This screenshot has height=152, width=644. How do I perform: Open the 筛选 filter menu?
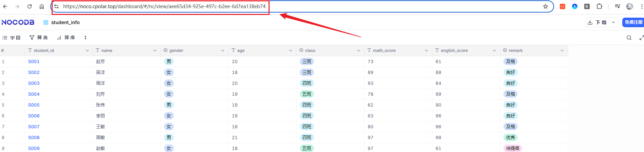point(39,38)
